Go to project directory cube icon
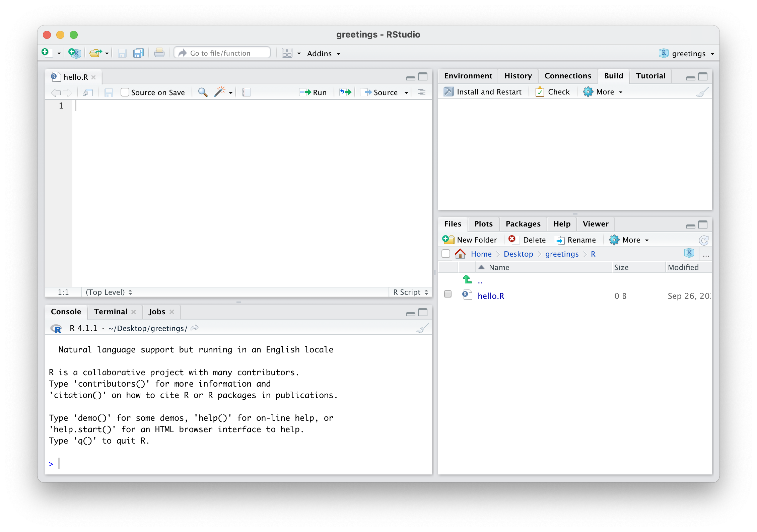This screenshot has height=532, width=757. tap(689, 253)
